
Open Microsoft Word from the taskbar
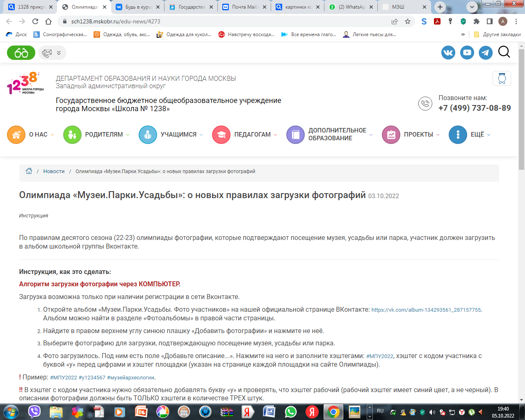coord(269,411)
